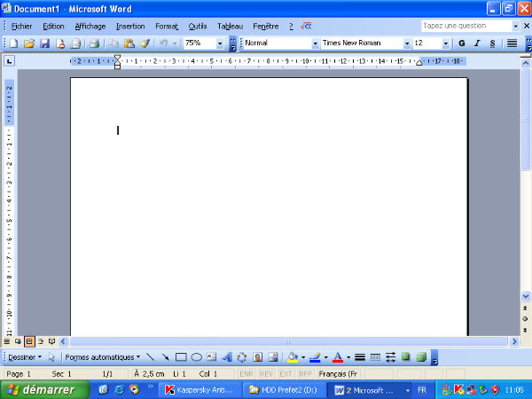Click the Open folder icon

[29, 43]
